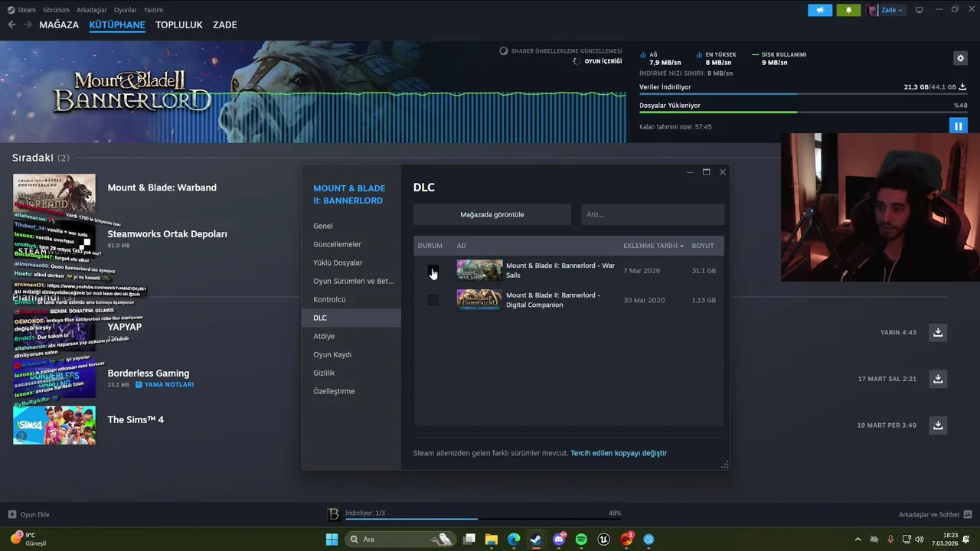Click the DLC search field
This screenshot has height=551, width=980.
[x=652, y=214]
